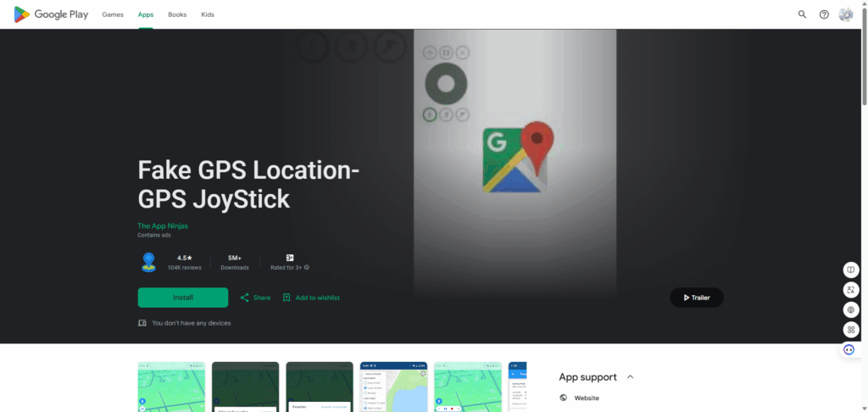This screenshot has height=412, width=868.
Task: Click the Google Play logo
Action: tap(47, 14)
